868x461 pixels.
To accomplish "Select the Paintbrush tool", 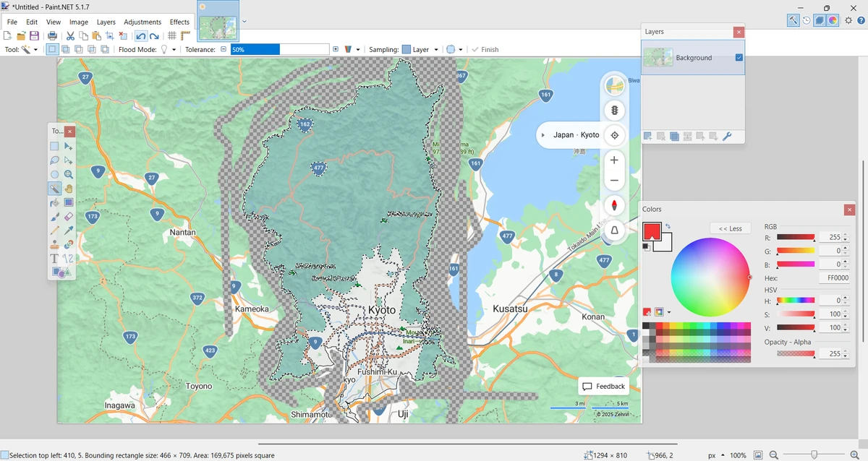I will [x=54, y=217].
